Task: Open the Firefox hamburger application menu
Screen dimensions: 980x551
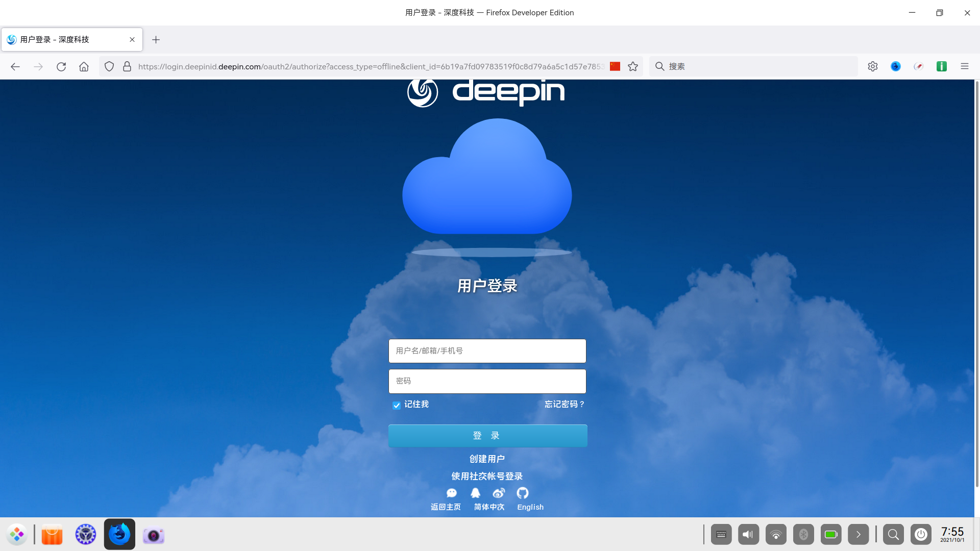Action: coord(964,66)
